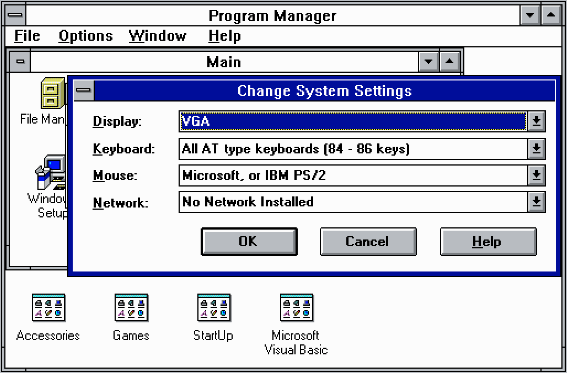Expand the Network dropdown arrow

536,202
